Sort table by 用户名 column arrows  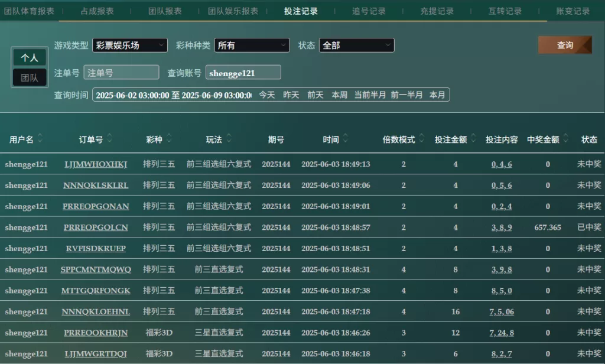click(x=40, y=138)
